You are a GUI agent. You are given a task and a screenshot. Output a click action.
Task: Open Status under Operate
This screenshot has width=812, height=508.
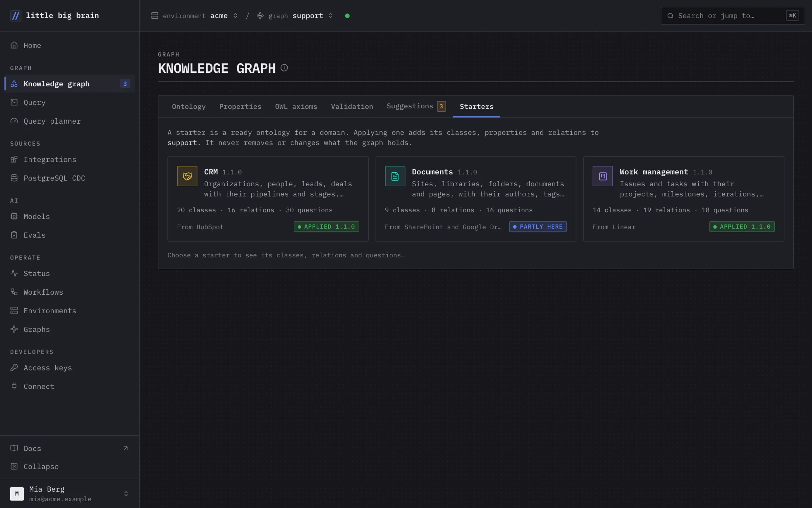70,273
